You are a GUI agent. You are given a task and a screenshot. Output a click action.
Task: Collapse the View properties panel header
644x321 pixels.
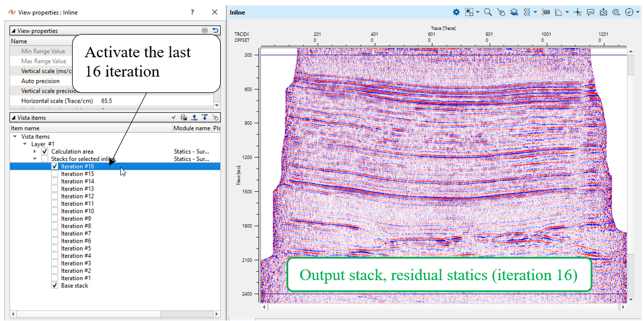click(14, 31)
